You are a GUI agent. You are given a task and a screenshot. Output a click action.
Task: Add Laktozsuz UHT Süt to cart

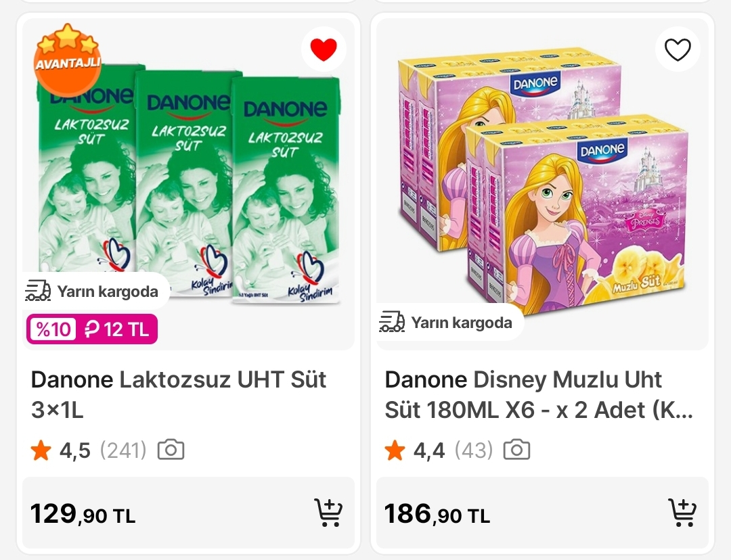point(328,513)
